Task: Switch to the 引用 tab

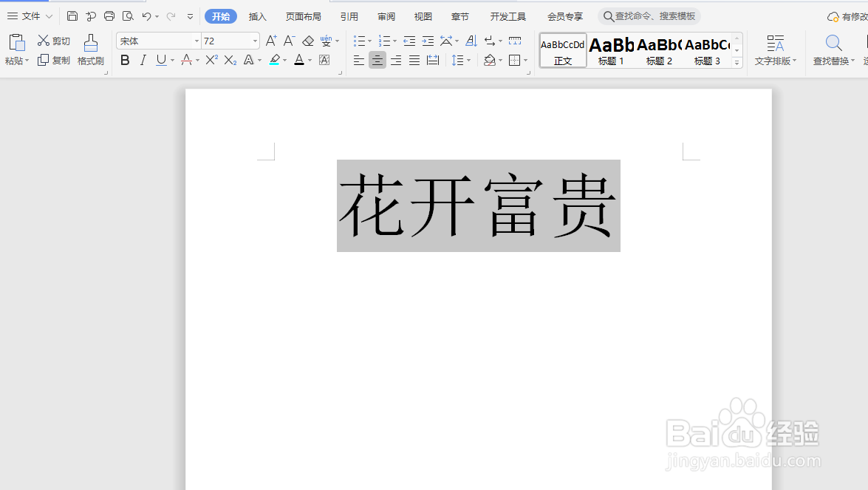Action: tap(349, 16)
